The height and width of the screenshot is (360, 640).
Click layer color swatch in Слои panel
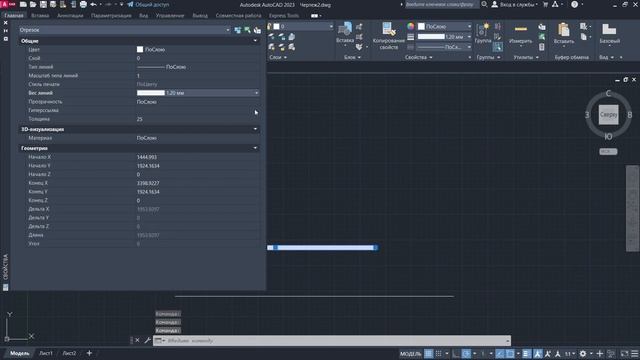tap(276, 26)
